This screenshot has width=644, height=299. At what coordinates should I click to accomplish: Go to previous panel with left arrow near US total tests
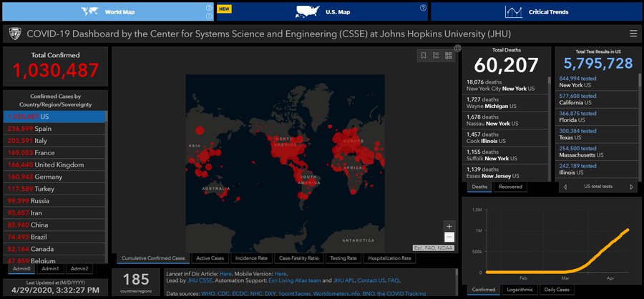point(565,187)
